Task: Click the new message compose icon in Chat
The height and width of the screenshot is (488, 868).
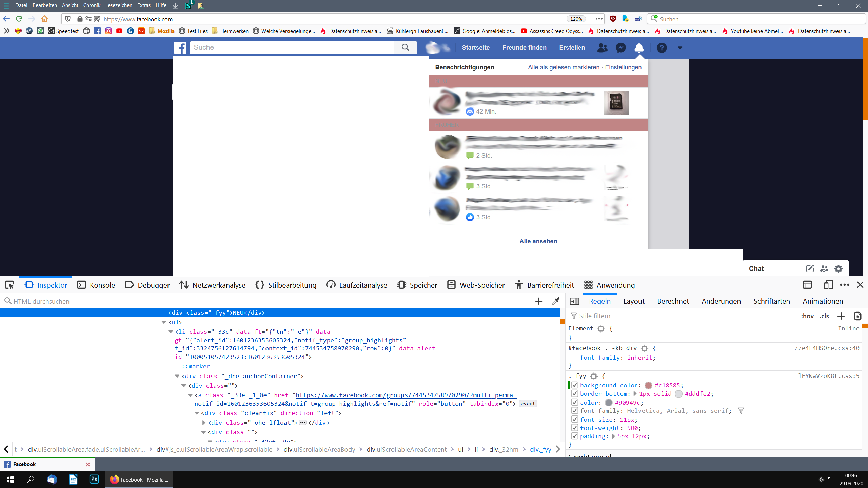Action: 810,269
